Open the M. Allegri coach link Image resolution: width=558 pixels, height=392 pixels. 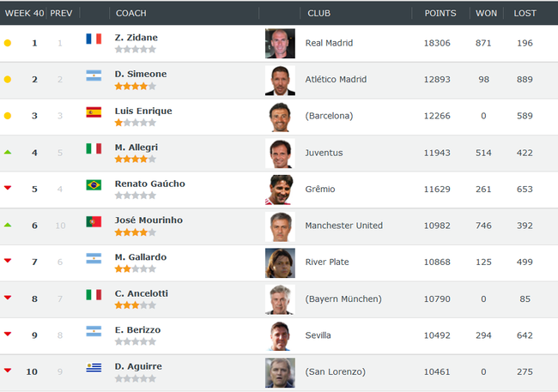tap(136, 148)
